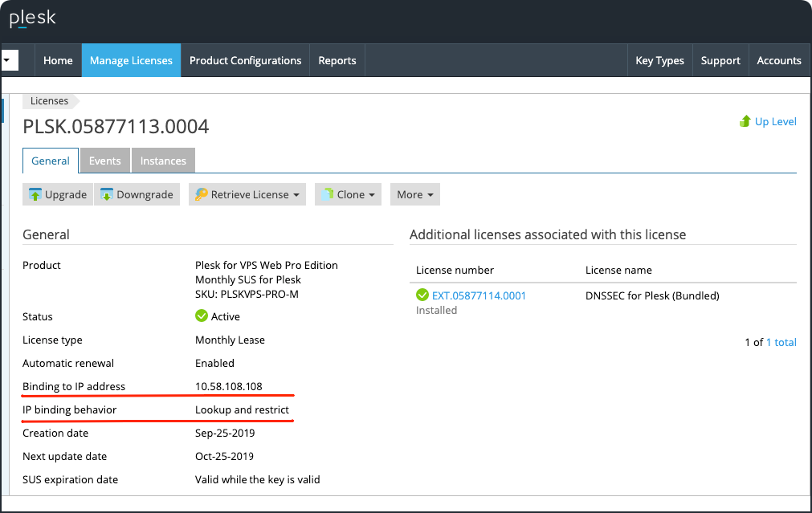Viewport: 812px width, 513px height.
Task: Open Product Configurations menu
Action: pyautogui.click(x=245, y=61)
